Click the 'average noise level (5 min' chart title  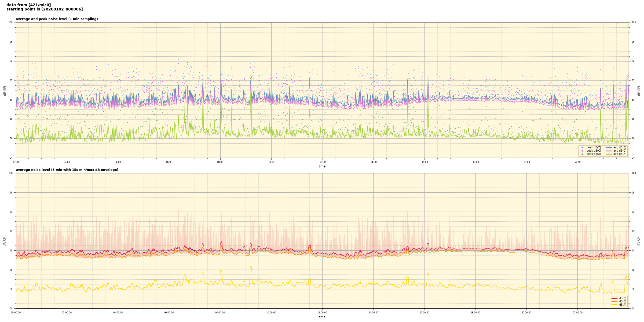[67, 170]
